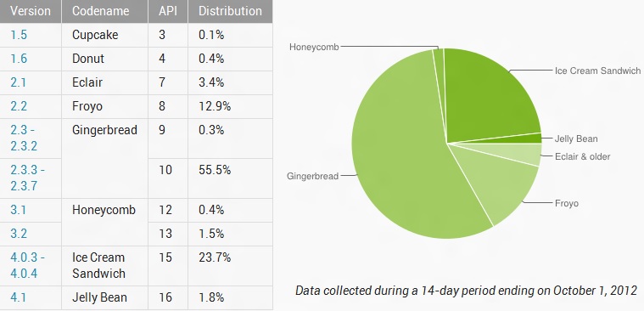644x311 pixels.
Task: Select the Jelly Bean pie slice
Action: (x=534, y=139)
